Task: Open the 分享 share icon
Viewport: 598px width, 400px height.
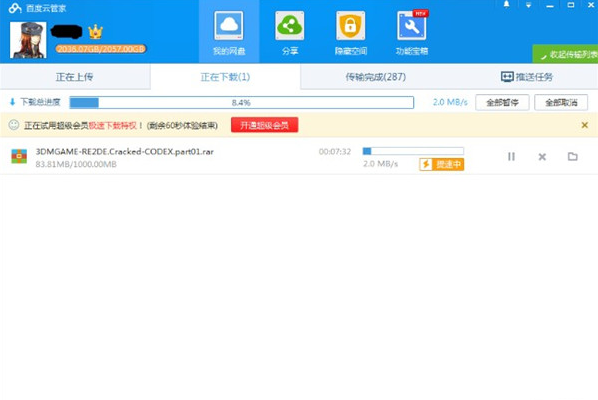Action: click(x=289, y=26)
